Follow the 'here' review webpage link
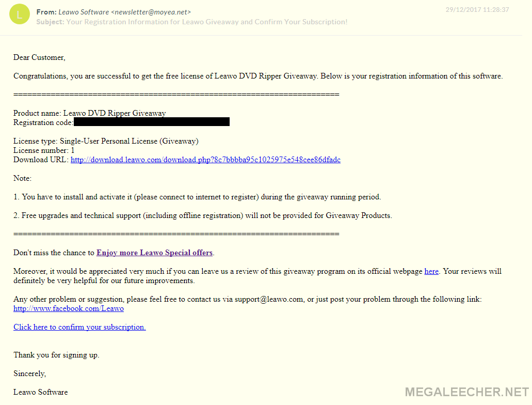The height and width of the screenshot is (405, 532). (431, 272)
